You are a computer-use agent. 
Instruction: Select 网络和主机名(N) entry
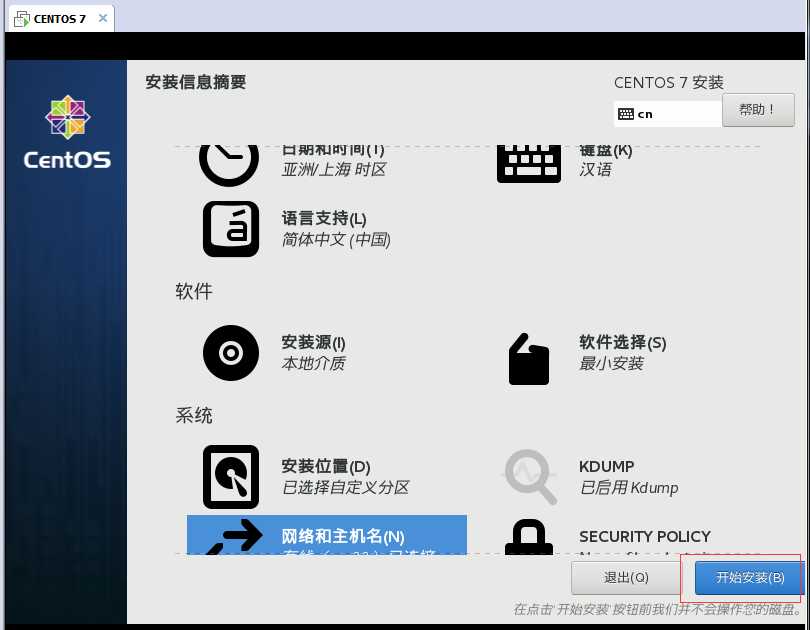(326, 535)
